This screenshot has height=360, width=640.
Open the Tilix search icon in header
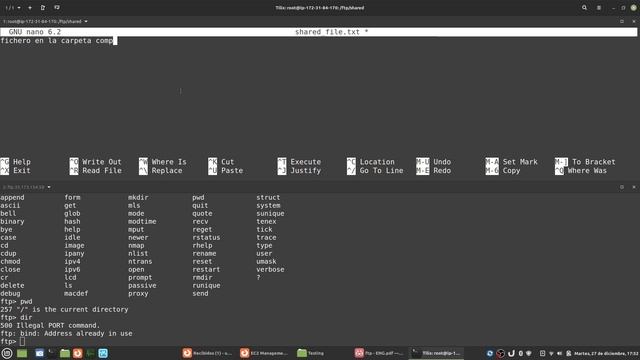pos(584,7)
